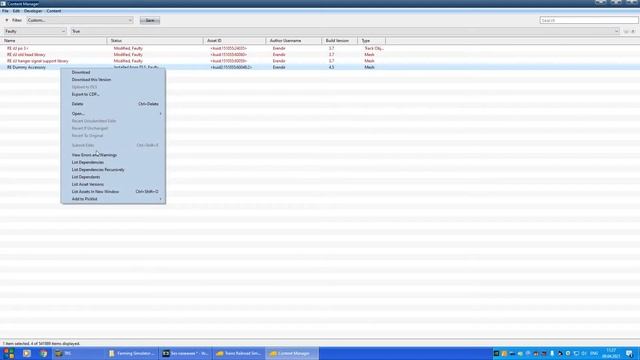Click Asset ID cell of RE Dummy Accessory

(231, 67)
